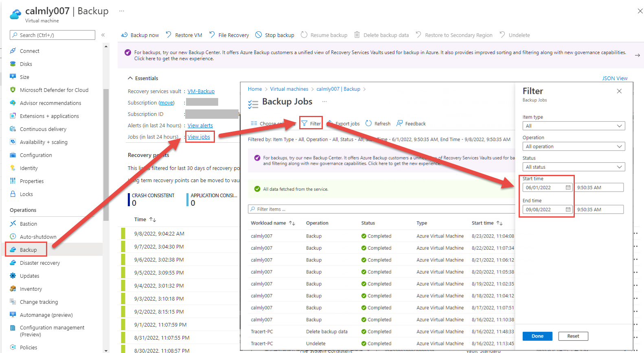Viewport: 644px width, 353px height.
Task: Open Identity in the sidebar
Action: 28,168
